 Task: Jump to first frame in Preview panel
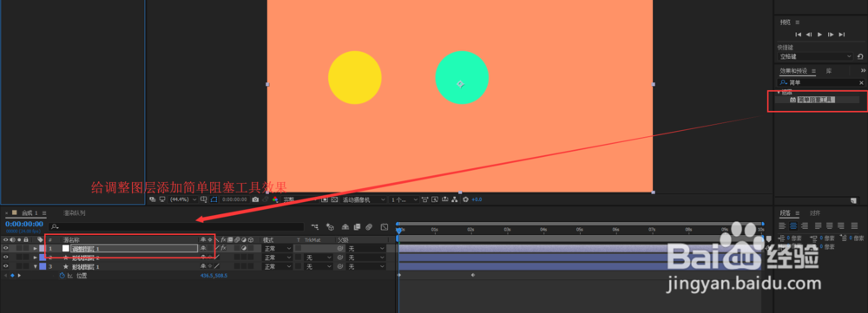tap(799, 35)
